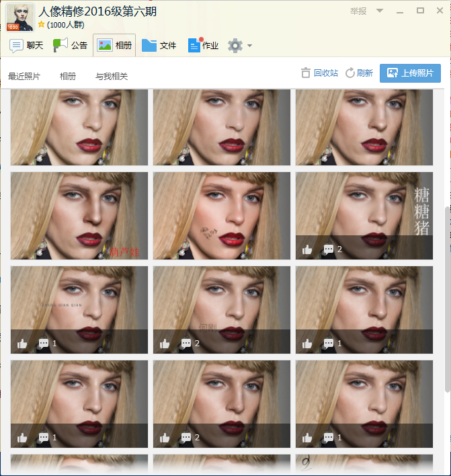Click the group avatar picture
The image size is (451, 476).
click(x=20, y=17)
